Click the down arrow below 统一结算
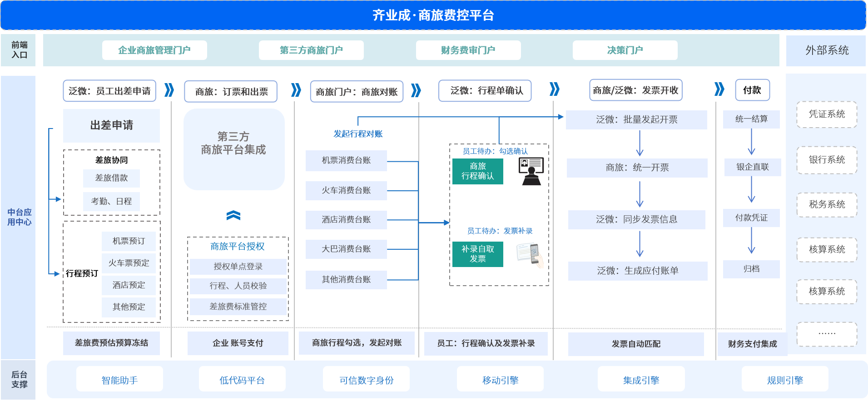The image size is (868, 401). pyautogui.click(x=751, y=142)
